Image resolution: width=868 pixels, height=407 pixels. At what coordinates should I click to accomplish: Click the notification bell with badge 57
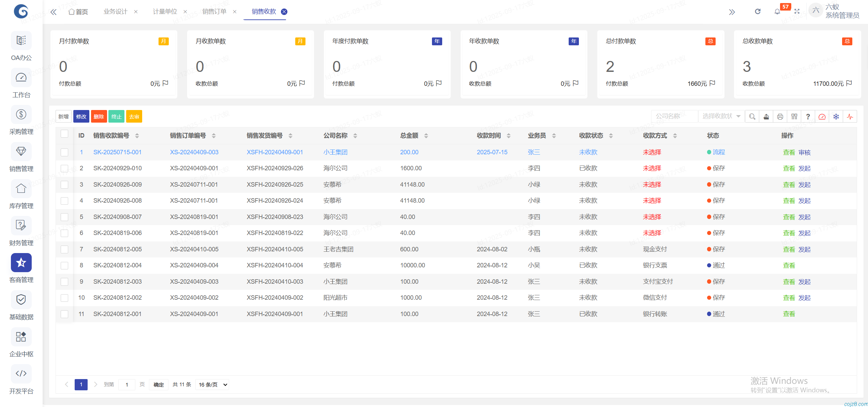(777, 12)
